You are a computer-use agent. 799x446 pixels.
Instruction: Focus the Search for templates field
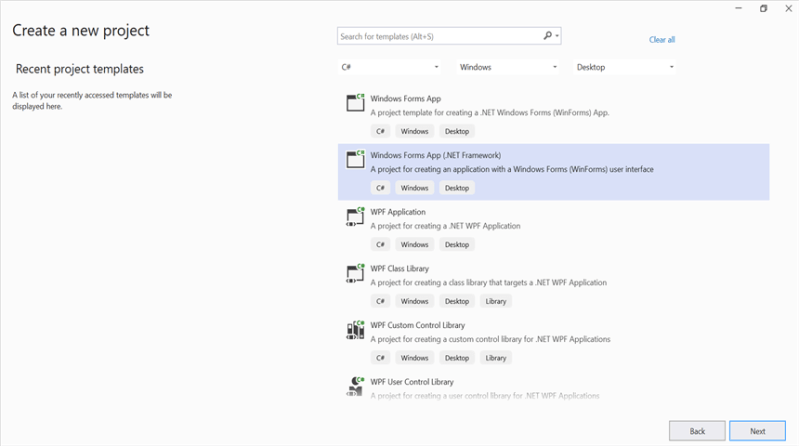[x=449, y=36]
